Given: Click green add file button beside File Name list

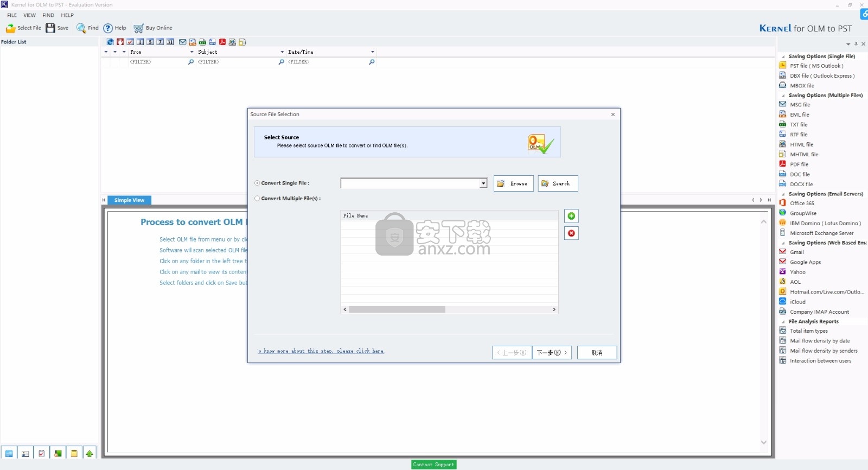Looking at the screenshot, I should coord(571,216).
